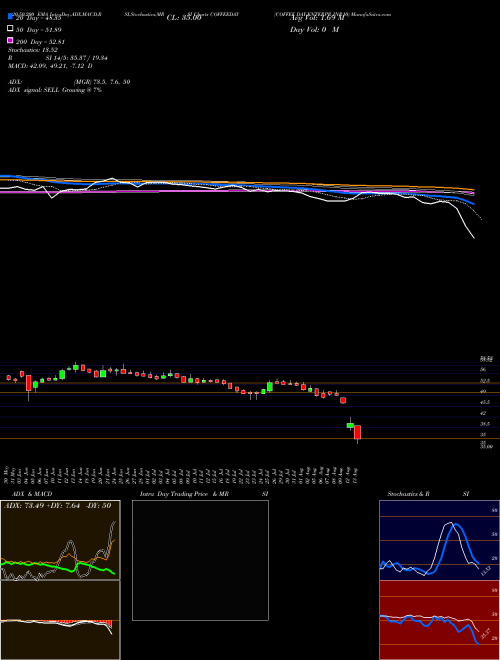Click the 'ADX & MACD' panel title
This screenshot has height=660, width=500.
pos(32,494)
